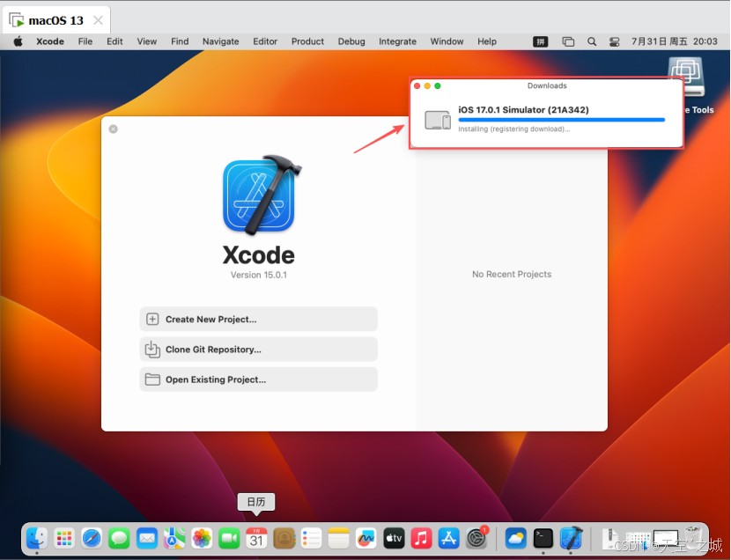
Task: Open Weather app from the Dock
Action: click(515, 539)
